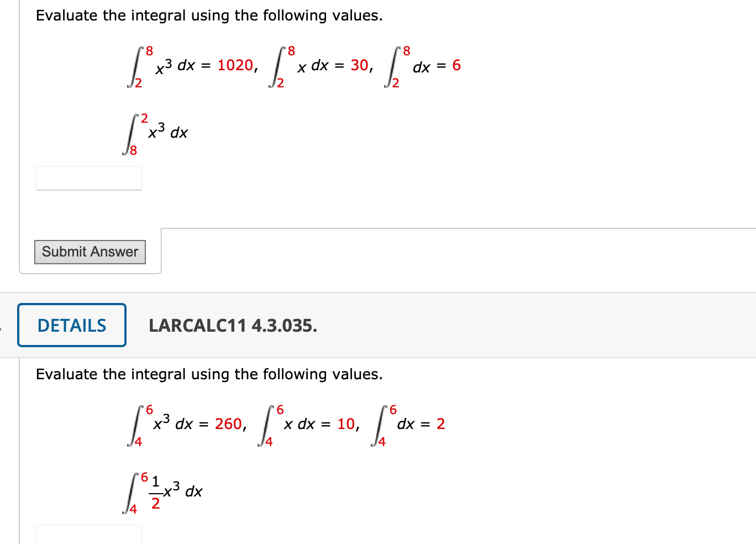Click the integral from 2 to 8 of x cubed
Image resolution: width=756 pixels, height=544 pixels.
(159, 66)
